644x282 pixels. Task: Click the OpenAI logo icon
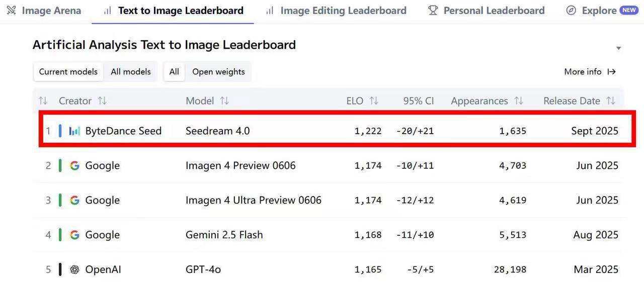click(x=74, y=269)
